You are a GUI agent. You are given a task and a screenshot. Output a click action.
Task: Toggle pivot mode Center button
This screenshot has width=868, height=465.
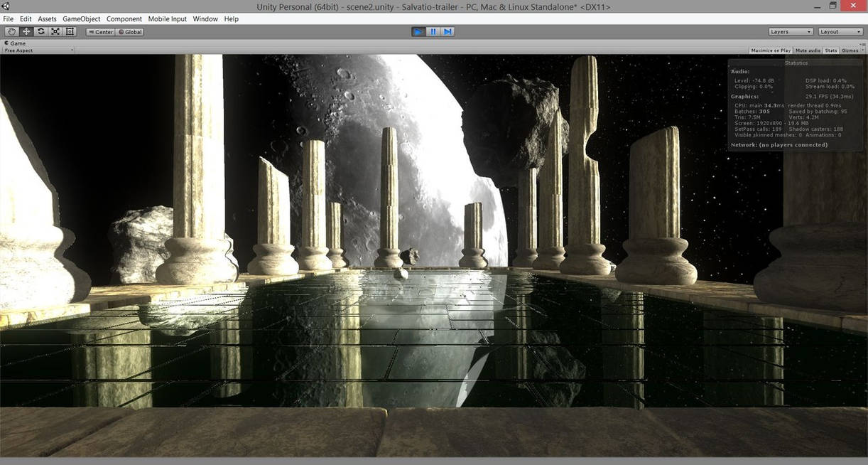[x=100, y=32]
